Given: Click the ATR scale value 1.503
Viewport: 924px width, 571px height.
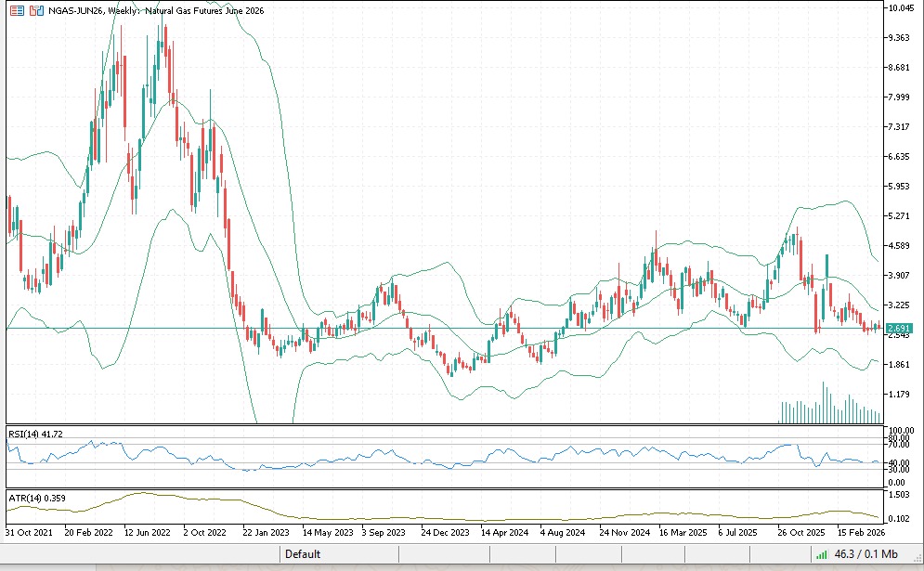Looking at the screenshot, I should [x=899, y=495].
